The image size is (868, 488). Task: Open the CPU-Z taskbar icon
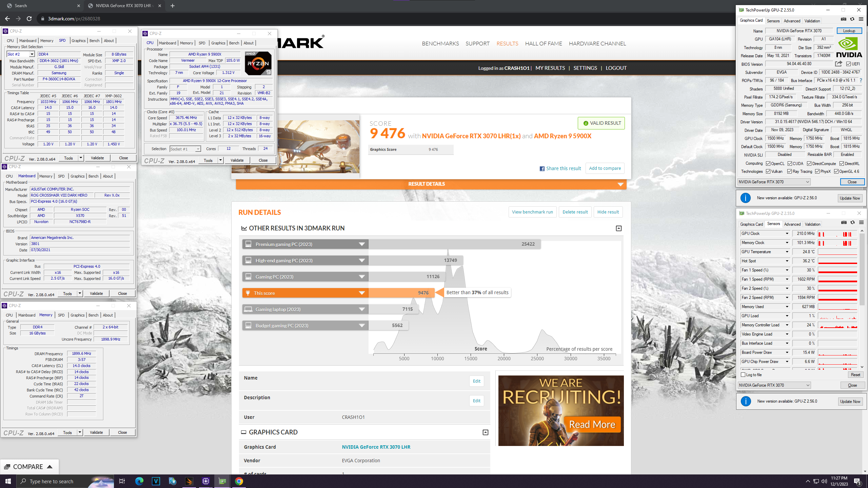(x=206, y=481)
